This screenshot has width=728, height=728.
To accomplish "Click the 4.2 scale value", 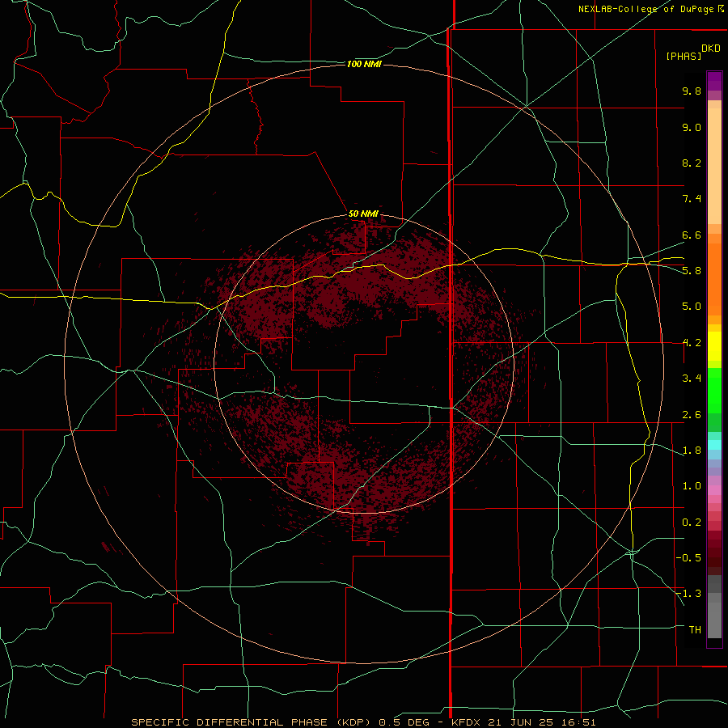I will [x=692, y=343].
